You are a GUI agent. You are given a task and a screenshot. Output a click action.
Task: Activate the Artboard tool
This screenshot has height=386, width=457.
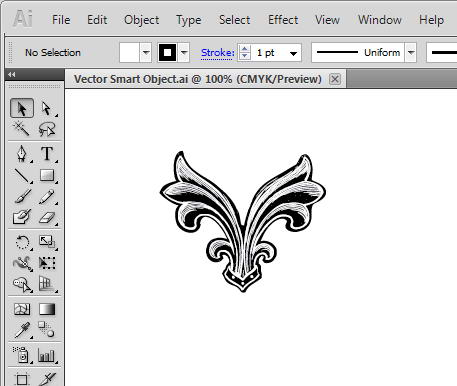22,378
